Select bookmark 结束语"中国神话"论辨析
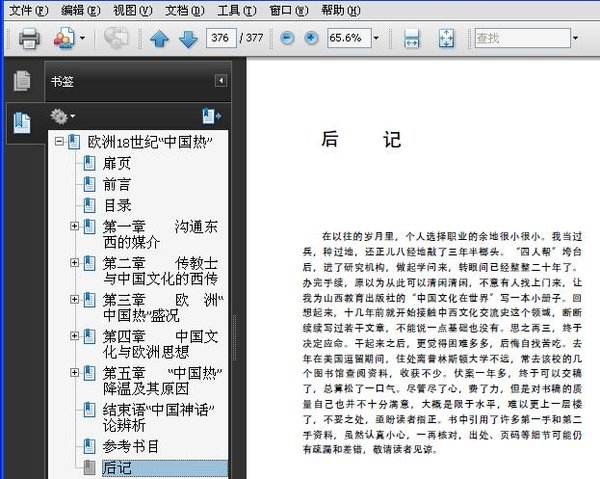Screen dimensions: 600x479 158,417
